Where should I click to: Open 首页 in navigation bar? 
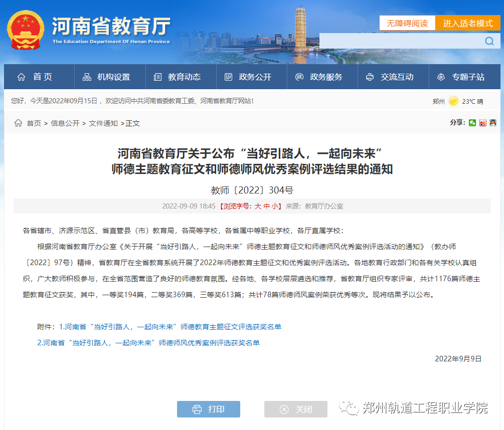tap(39, 77)
